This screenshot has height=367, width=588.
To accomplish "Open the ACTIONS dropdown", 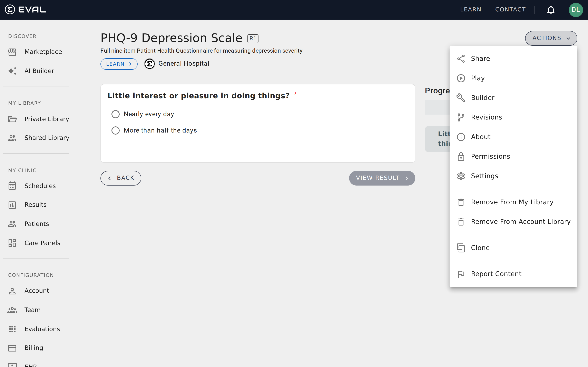I will (551, 38).
